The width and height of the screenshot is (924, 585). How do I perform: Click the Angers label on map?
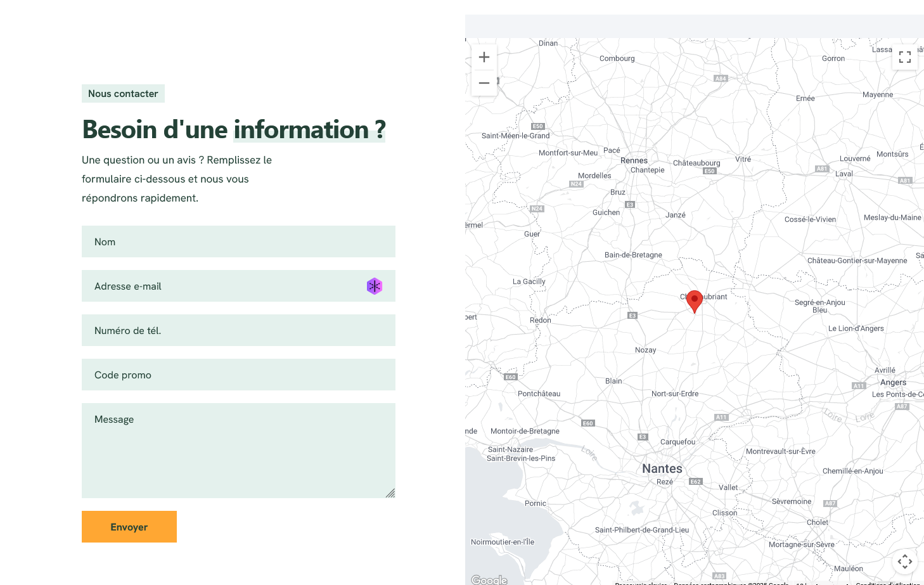893,382
